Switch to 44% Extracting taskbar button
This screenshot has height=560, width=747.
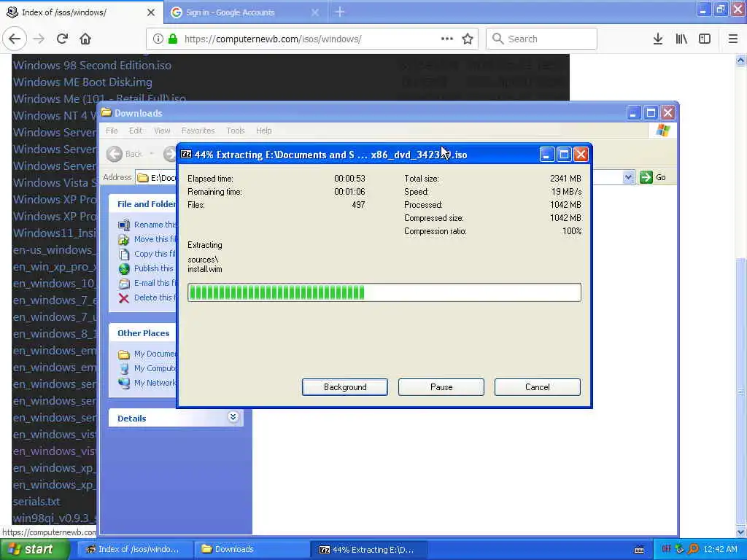[368, 550]
